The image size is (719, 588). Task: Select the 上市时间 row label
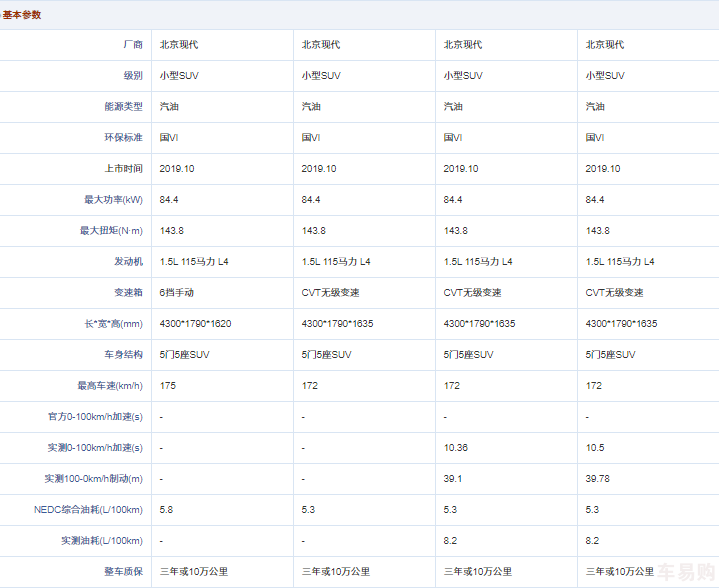pyautogui.click(x=123, y=168)
